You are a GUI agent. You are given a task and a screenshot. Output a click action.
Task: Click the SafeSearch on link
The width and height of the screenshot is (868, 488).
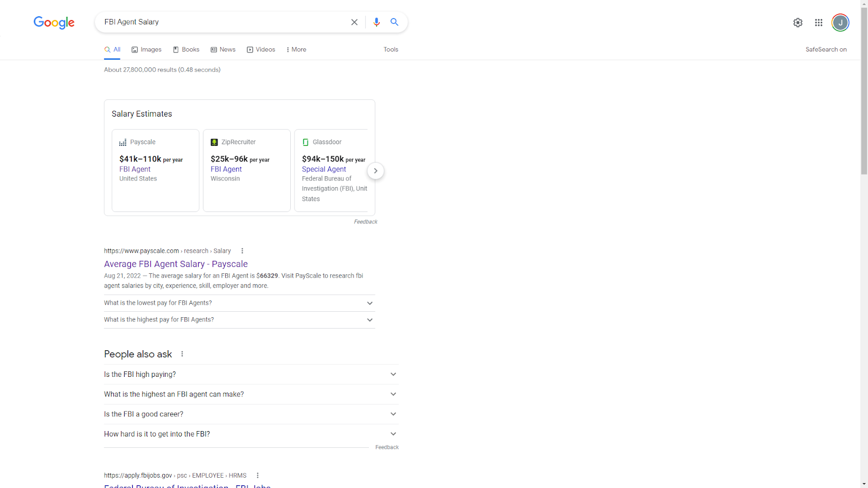826,49
